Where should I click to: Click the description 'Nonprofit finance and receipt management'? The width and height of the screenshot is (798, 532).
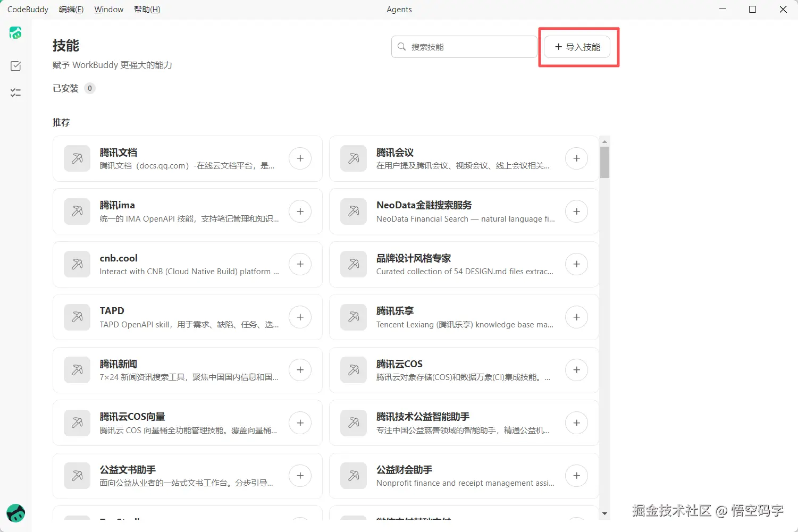(x=465, y=483)
